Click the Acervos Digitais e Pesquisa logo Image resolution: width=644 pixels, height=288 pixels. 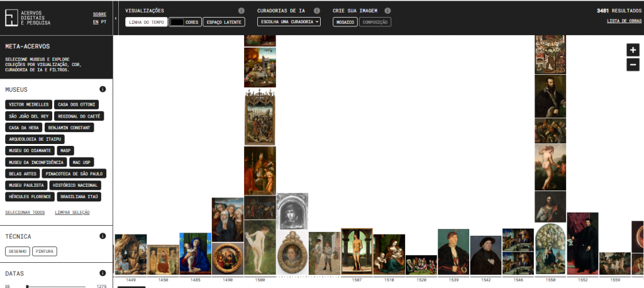click(28, 18)
